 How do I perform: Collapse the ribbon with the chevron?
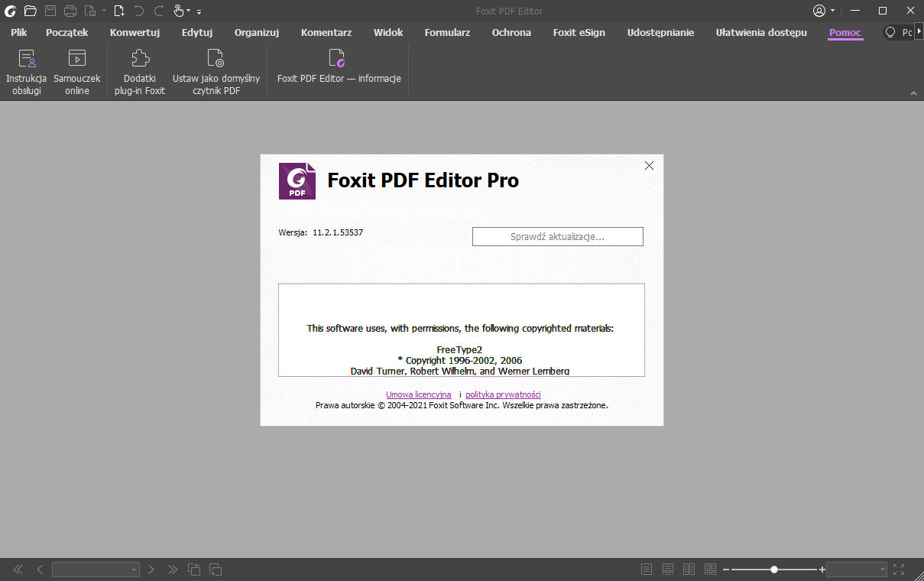(x=913, y=93)
